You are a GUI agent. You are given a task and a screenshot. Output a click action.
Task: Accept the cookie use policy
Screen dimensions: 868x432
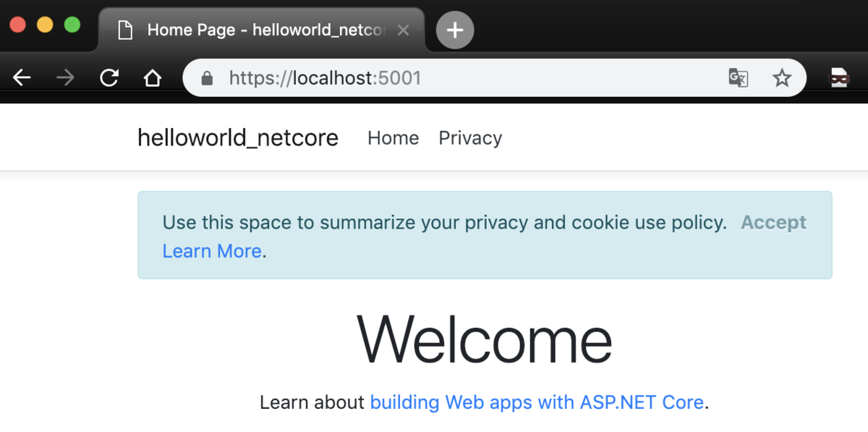click(x=773, y=222)
